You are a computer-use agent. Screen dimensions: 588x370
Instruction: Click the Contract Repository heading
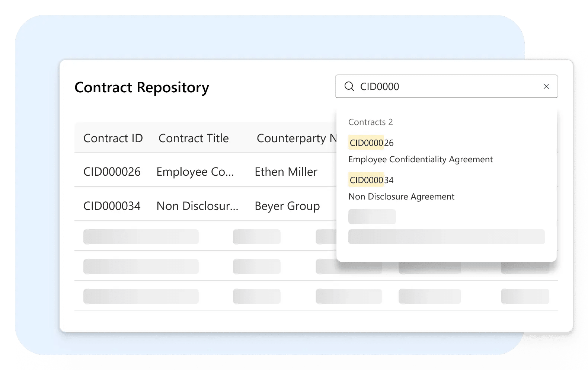click(x=142, y=87)
